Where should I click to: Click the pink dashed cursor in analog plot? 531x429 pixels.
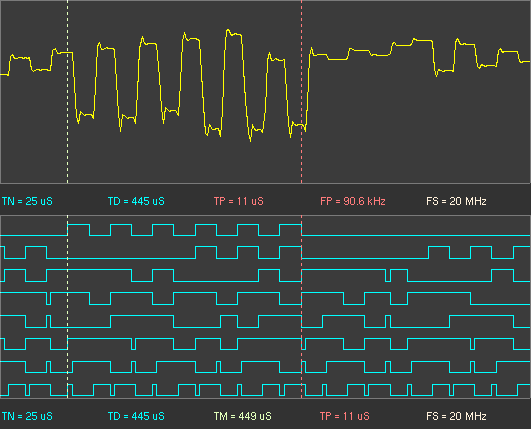301,92
